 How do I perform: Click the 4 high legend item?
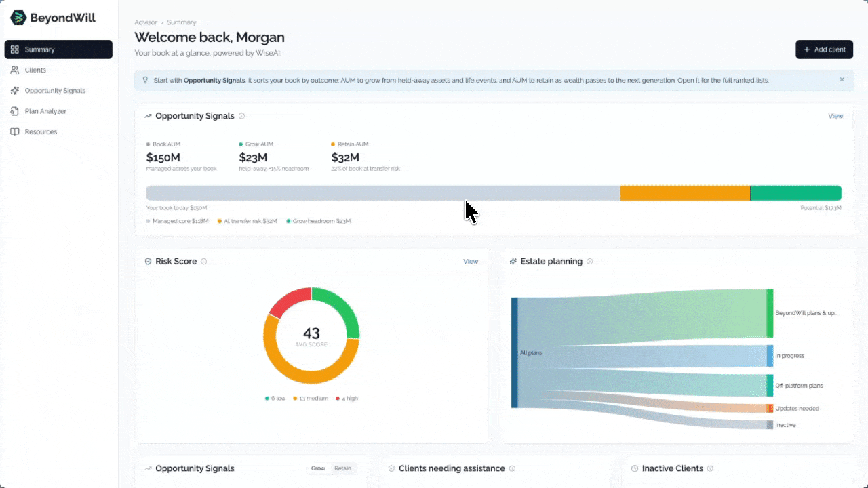[347, 399]
